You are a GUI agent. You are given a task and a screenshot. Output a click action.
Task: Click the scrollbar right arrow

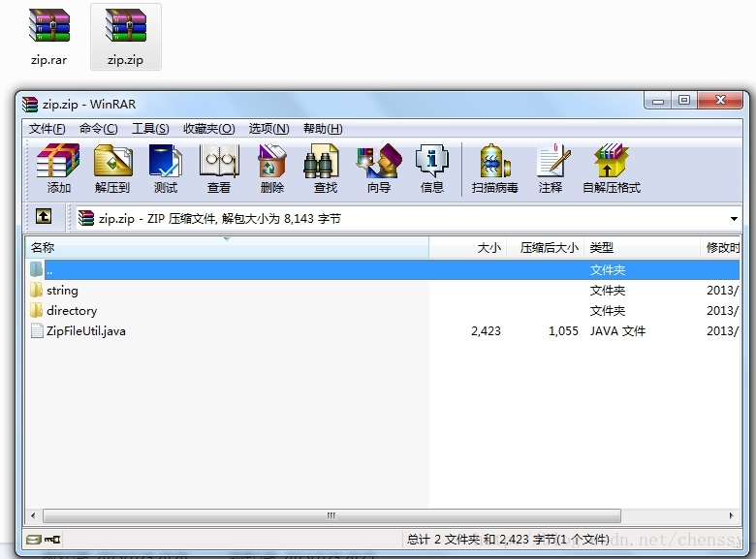pos(732,515)
